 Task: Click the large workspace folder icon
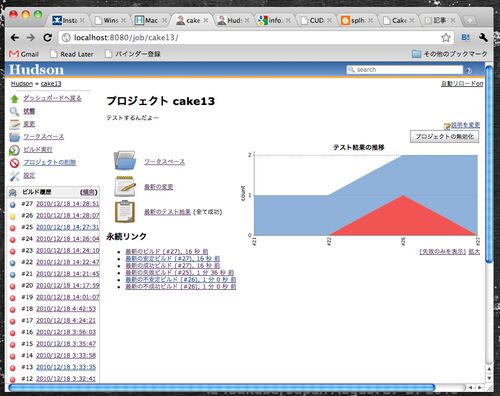click(125, 160)
